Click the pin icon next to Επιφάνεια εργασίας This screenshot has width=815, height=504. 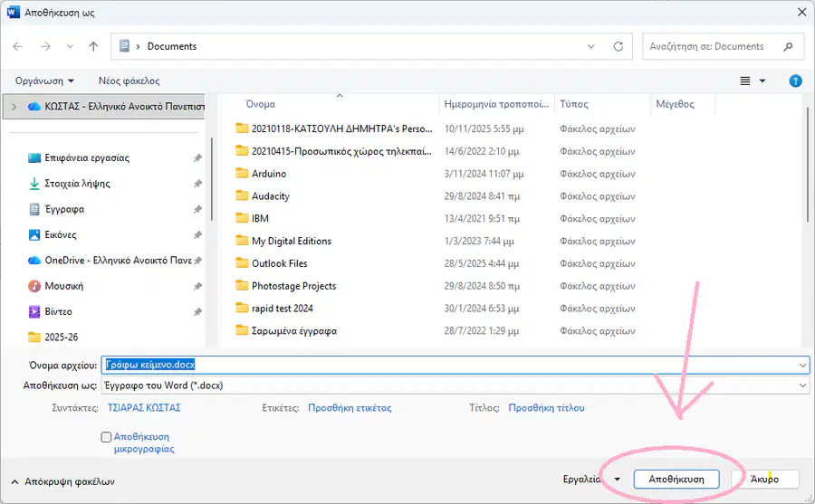click(x=198, y=158)
